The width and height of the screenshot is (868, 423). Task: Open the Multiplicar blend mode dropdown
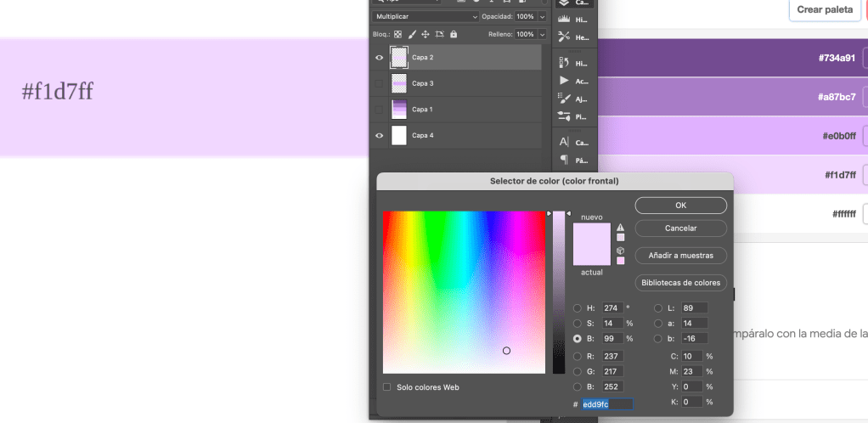click(426, 17)
